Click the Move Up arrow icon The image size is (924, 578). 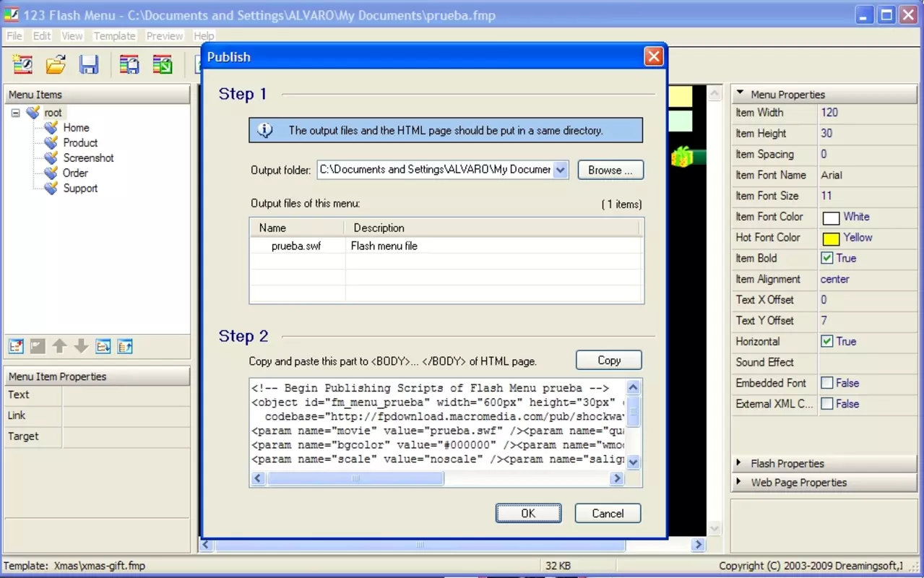click(59, 347)
